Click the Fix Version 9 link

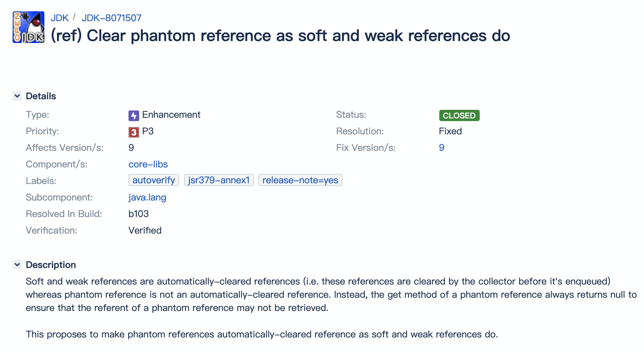coord(442,148)
